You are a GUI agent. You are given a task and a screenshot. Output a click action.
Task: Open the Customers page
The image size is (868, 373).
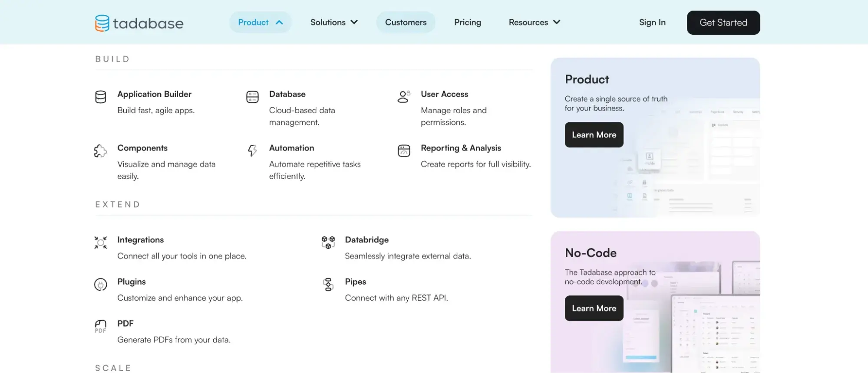click(406, 23)
